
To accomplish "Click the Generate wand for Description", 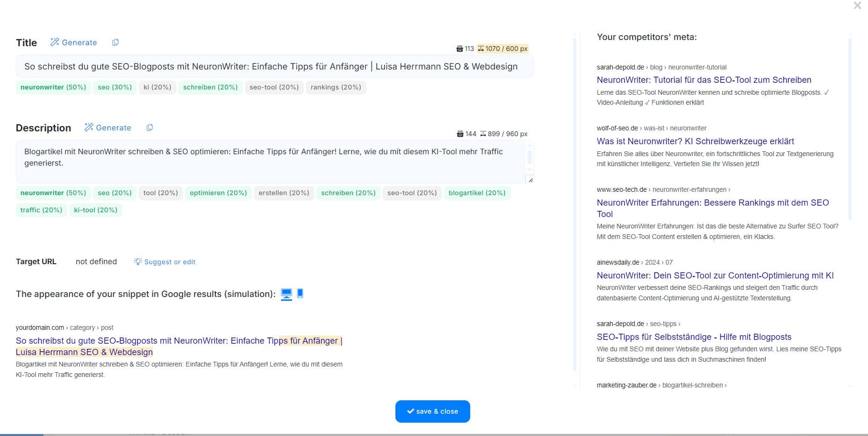I will click(108, 128).
